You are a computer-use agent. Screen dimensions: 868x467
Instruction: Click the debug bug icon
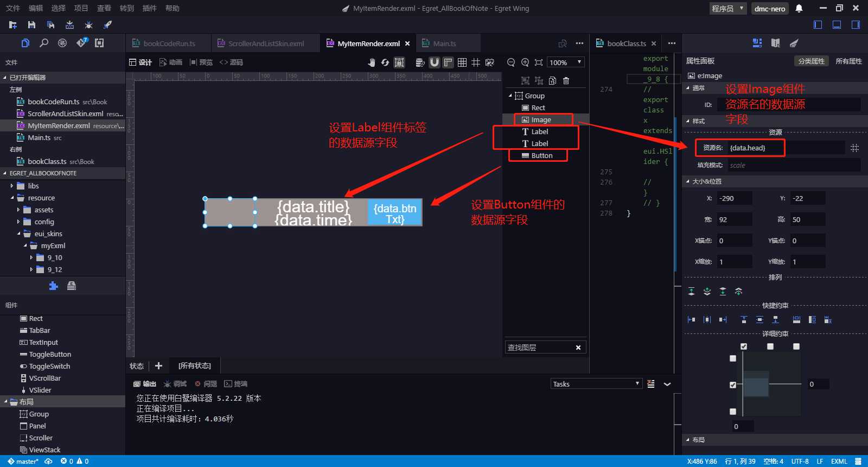point(88,25)
